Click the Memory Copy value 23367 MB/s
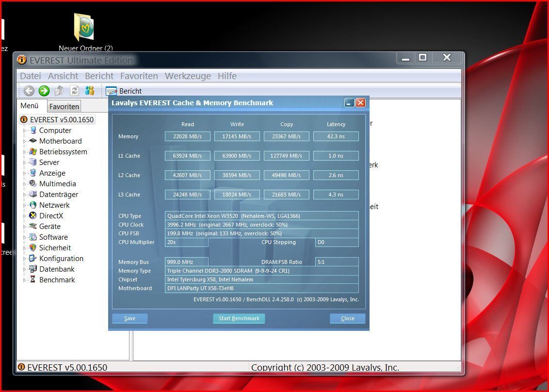Viewport: 549px width, 392px height. click(x=287, y=136)
